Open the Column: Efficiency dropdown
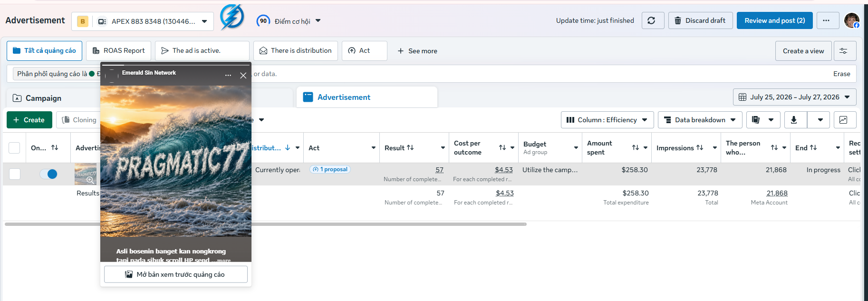 [607, 120]
